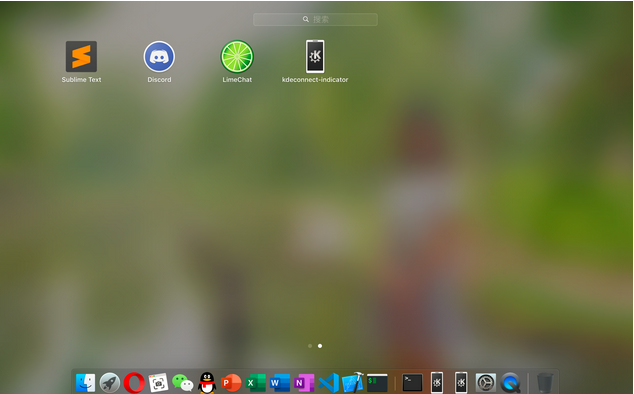Launch Opera browser from the Dock
Image resolution: width=634 pixels, height=394 pixels.
[x=134, y=382]
